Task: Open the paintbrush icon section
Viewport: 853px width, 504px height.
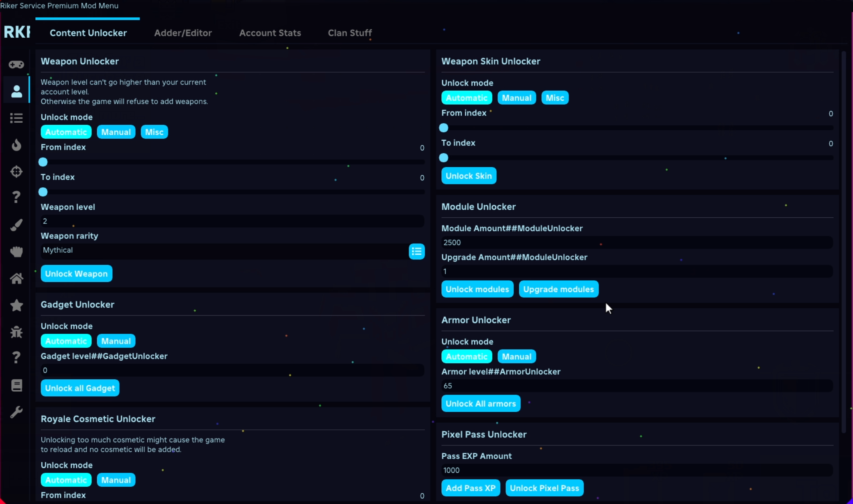Action: 16,225
